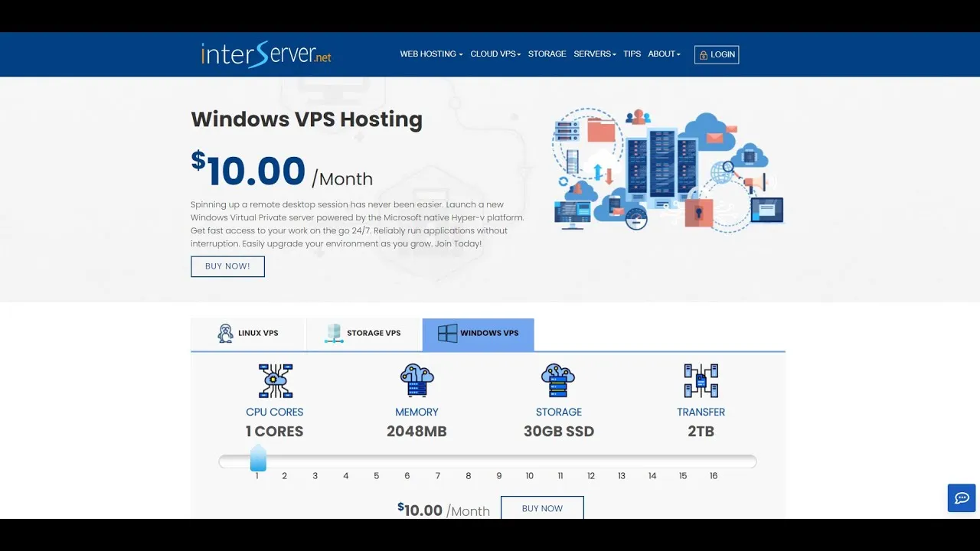Viewport: 980px width, 551px height.
Task: Open the Servers dropdown menu
Action: pyautogui.click(x=594, y=54)
